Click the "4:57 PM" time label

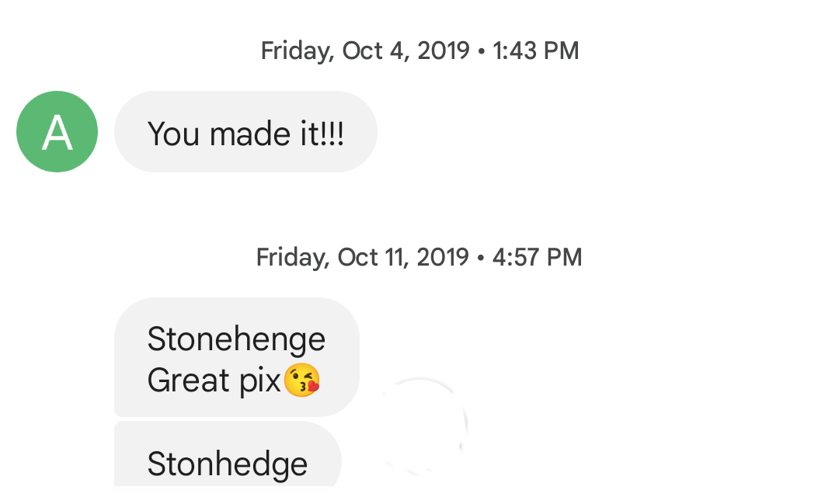coord(538,257)
